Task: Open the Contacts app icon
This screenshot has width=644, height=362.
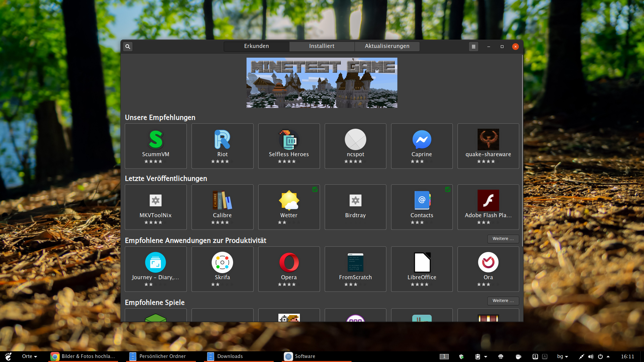Action: (422, 200)
